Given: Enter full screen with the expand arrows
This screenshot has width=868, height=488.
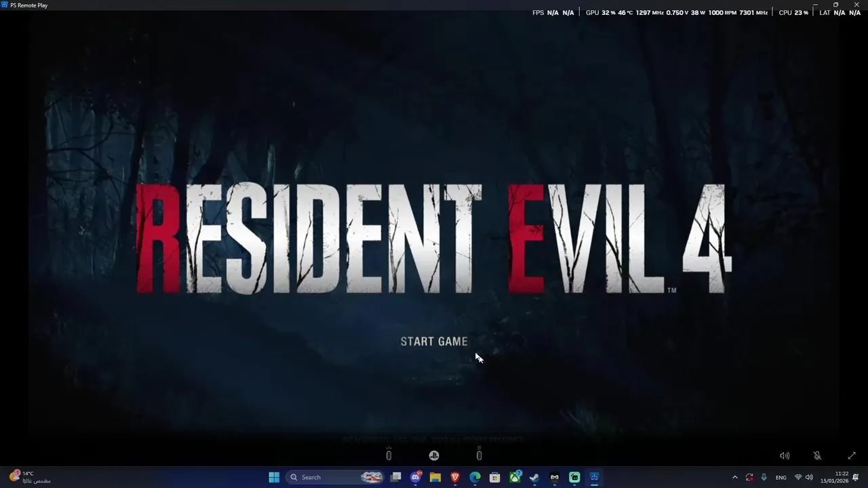Looking at the screenshot, I should click(x=852, y=456).
